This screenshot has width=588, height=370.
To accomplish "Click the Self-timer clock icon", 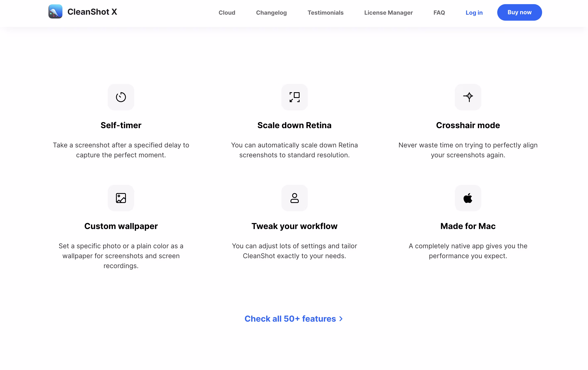I will coord(121,97).
